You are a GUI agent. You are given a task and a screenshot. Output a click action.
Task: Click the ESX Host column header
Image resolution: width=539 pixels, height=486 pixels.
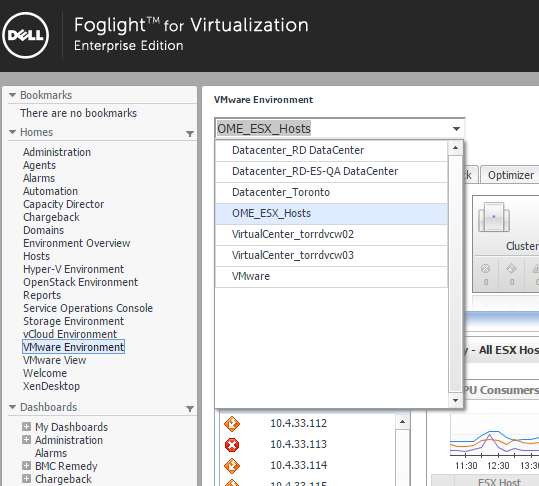[499, 482]
